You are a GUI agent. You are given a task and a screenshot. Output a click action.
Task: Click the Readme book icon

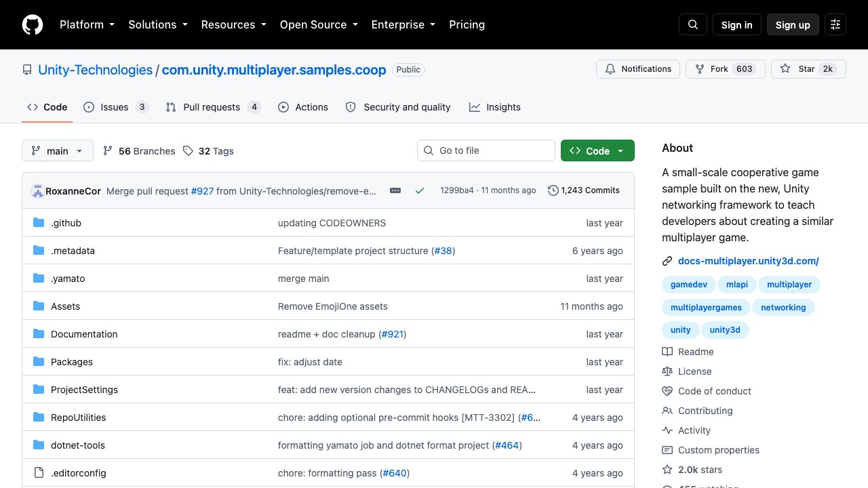(667, 352)
